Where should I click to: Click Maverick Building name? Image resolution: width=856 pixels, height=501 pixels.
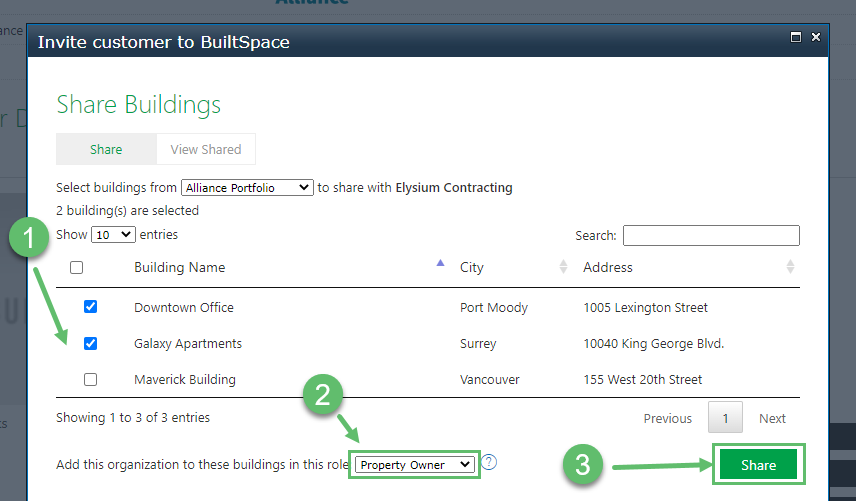pos(185,380)
